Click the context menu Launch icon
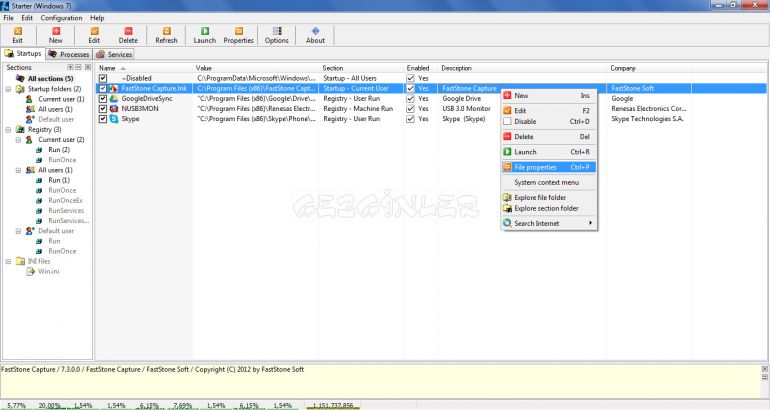 tap(507, 152)
